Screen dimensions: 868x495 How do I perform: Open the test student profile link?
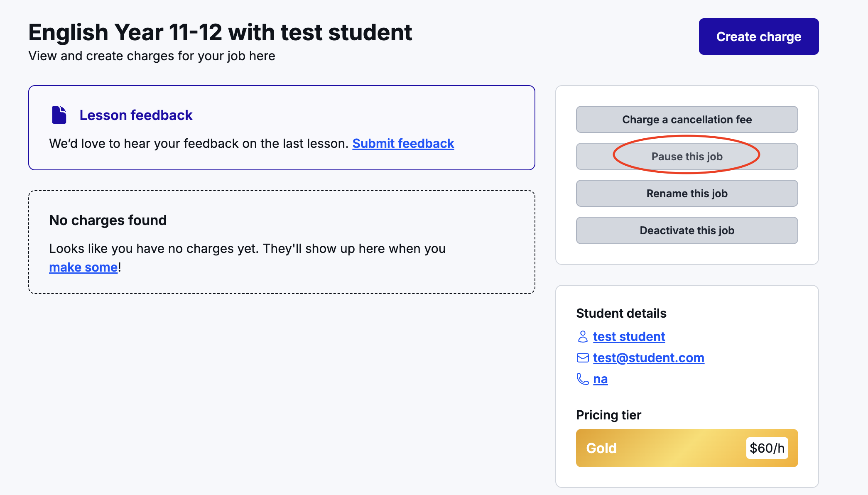coord(629,336)
